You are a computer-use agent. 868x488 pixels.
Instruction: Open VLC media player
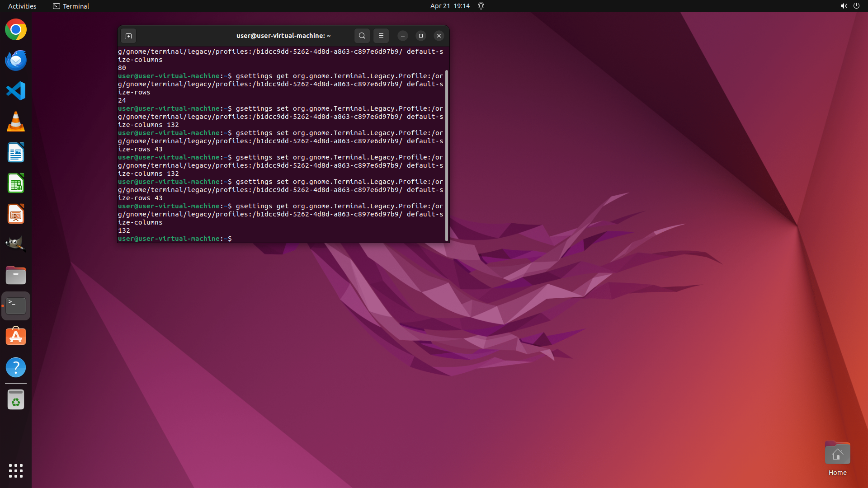pos(16,122)
